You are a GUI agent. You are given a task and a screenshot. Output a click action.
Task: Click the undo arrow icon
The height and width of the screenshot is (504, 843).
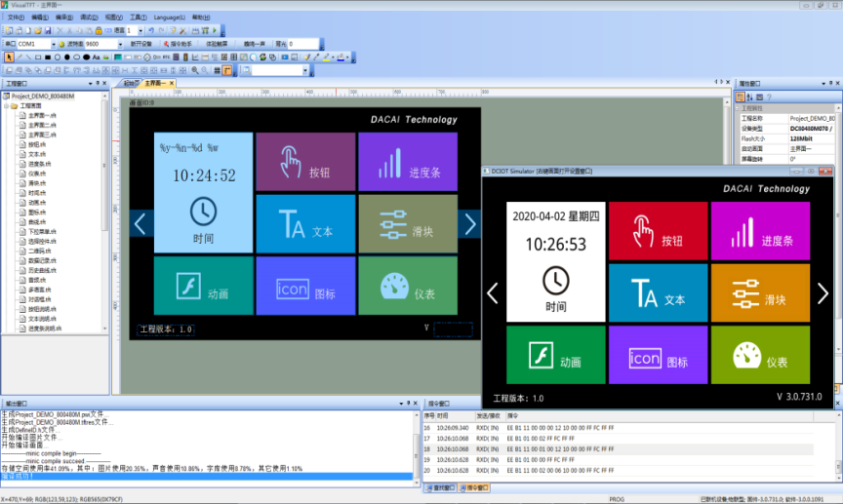click(151, 30)
